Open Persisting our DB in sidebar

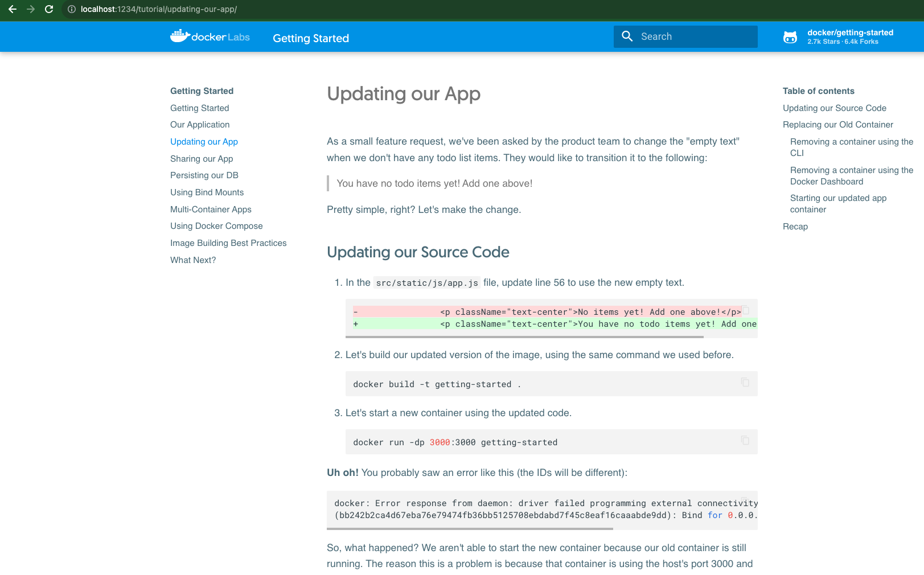point(204,175)
